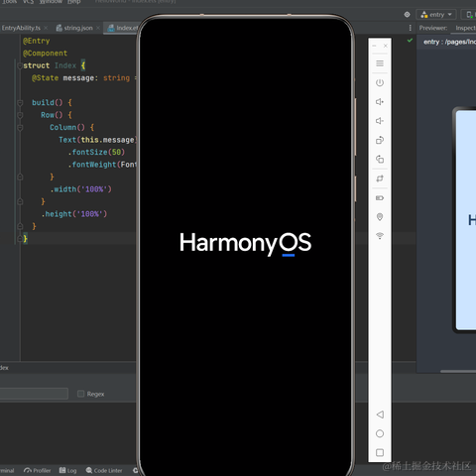
Task: Open the entry module dropdown
Action: pos(436,15)
